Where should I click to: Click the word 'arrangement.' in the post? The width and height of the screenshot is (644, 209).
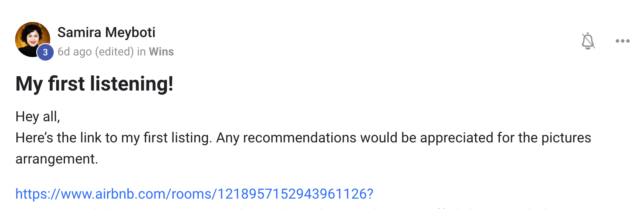click(57, 159)
